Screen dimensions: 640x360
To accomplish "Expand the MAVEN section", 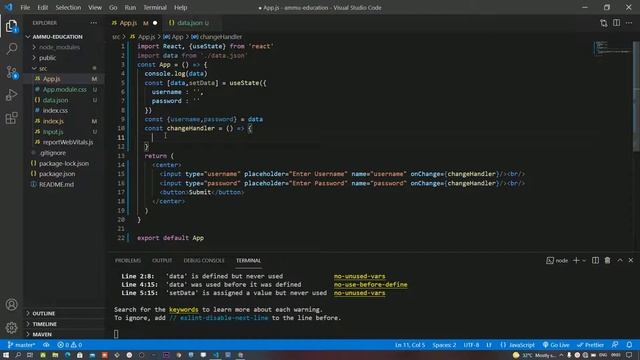I will coord(42,334).
